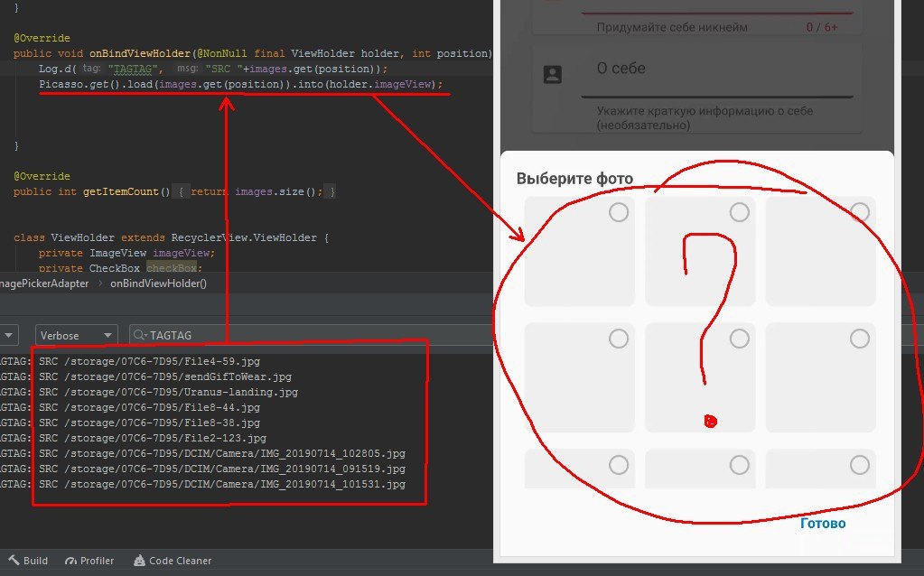This screenshot has height=576, width=924.
Task: Select middle photo checkbox in third row
Action: coord(740,465)
